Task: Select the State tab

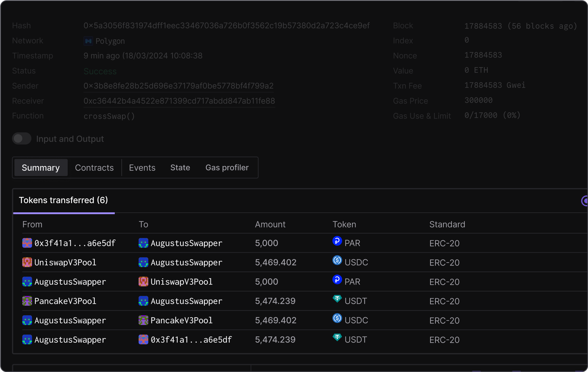Action: (x=180, y=168)
